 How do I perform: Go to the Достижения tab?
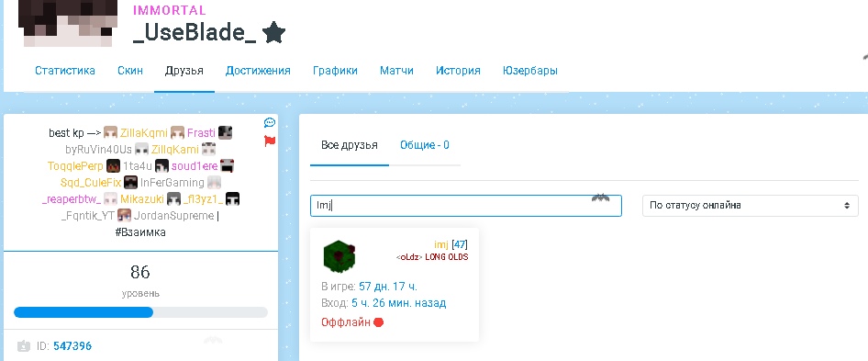[258, 71]
